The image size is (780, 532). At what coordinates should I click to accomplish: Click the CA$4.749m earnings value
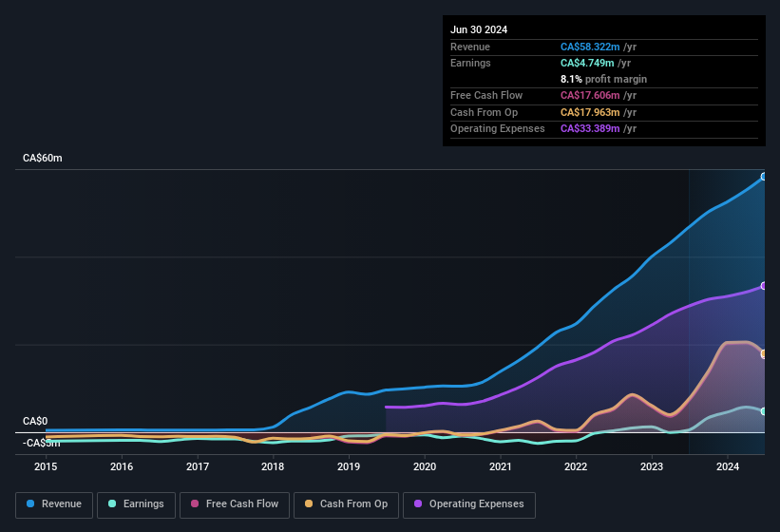point(587,63)
